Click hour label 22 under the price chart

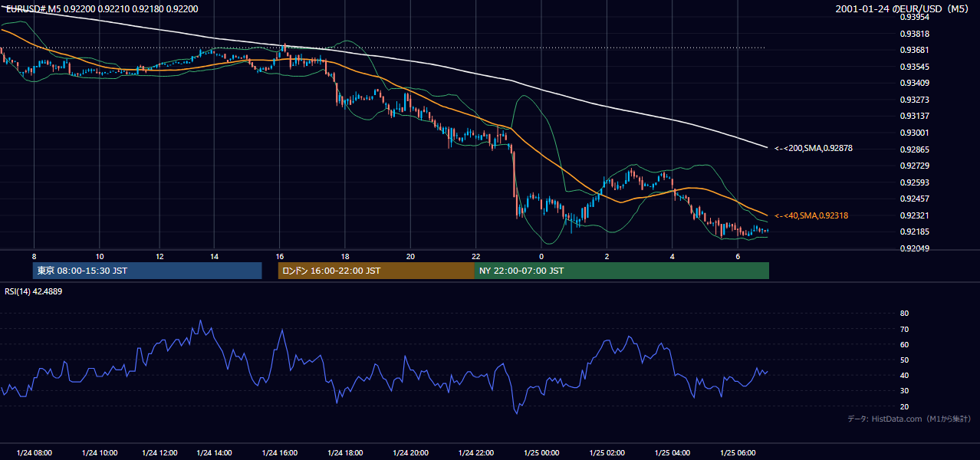476,256
